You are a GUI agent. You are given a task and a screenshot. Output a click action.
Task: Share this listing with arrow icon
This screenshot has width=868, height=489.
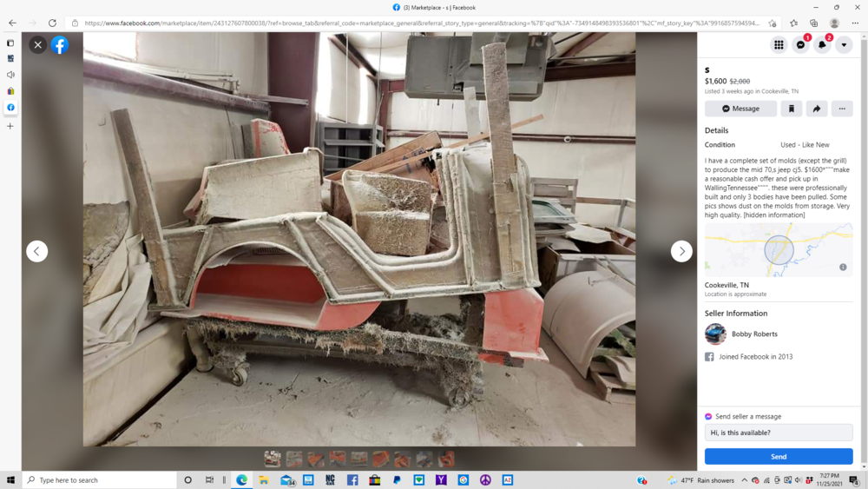[817, 109]
